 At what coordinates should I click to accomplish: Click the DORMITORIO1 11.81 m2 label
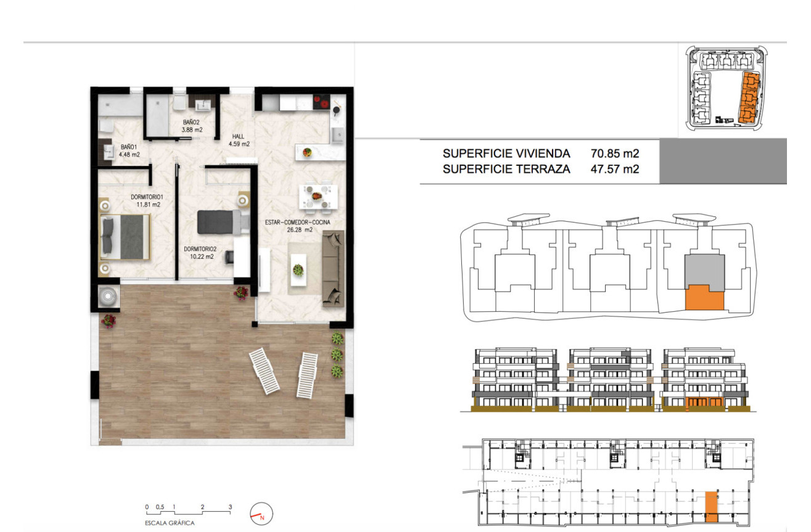pos(146,201)
